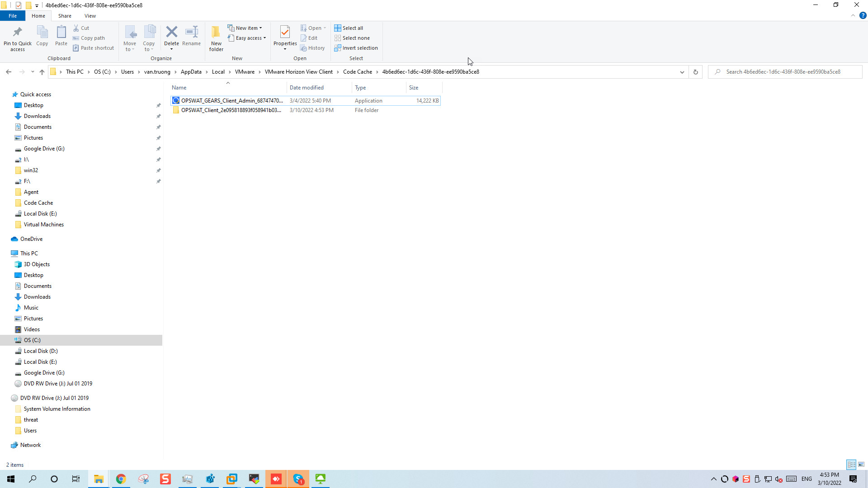868x488 pixels.
Task: Open Downloads under Quick access
Action: pyautogui.click(x=37, y=116)
